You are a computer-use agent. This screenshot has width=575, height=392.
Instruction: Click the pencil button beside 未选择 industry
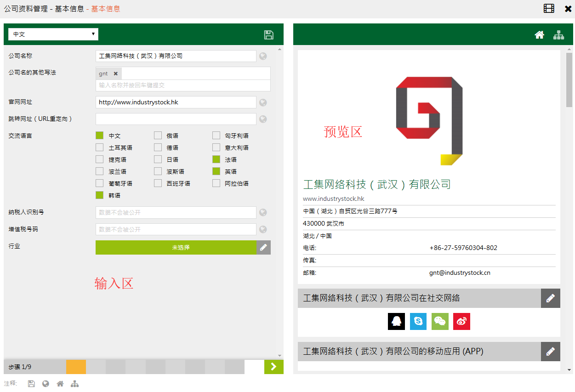(x=263, y=247)
